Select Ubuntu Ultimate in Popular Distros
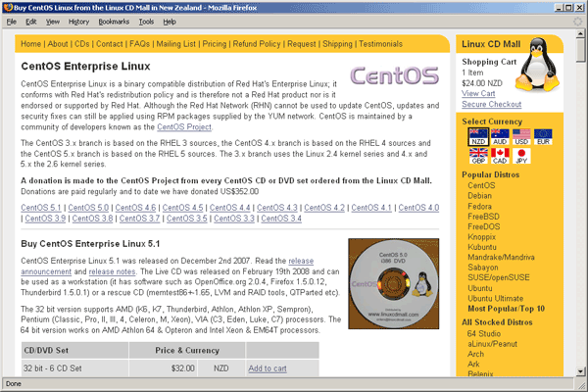The width and height of the screenshot is (588, 392). pos(495,298)
